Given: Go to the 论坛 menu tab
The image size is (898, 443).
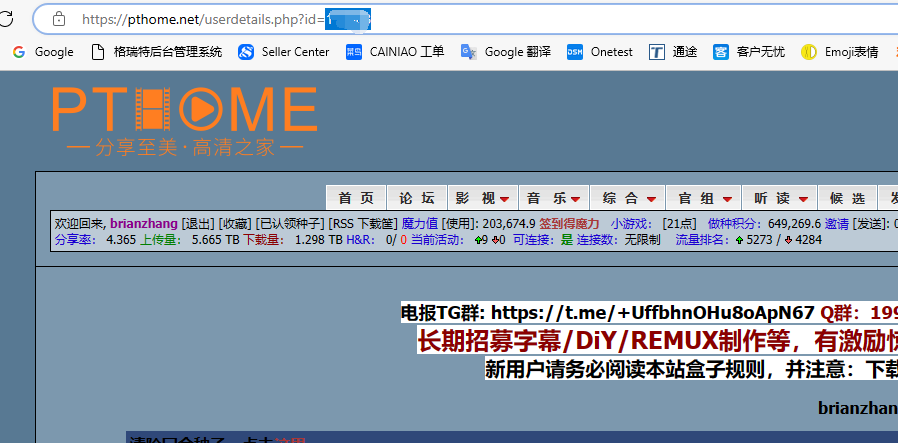Looking at the screenshot, I should 417,198.
